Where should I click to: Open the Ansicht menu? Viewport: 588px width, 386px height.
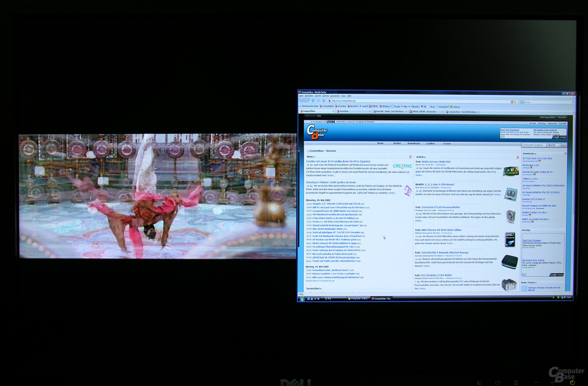tap(318, 96)
